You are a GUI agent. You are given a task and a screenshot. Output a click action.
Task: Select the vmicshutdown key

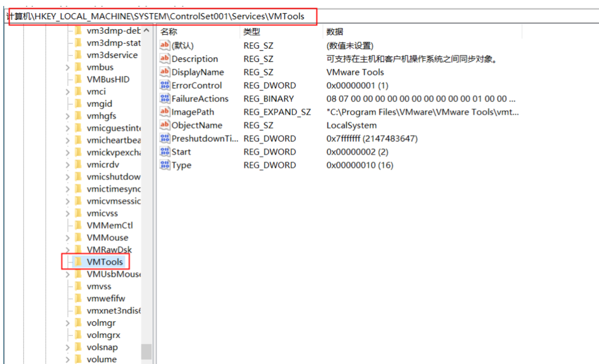pyautogui.click(x=113, y=177)
